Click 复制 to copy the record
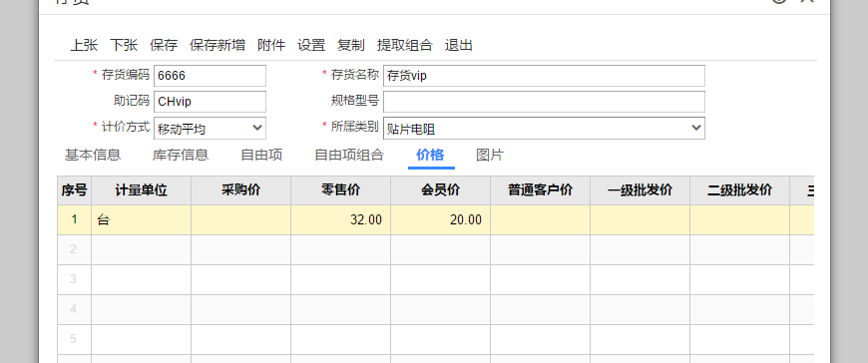The image size is (868, 363). 351,46
